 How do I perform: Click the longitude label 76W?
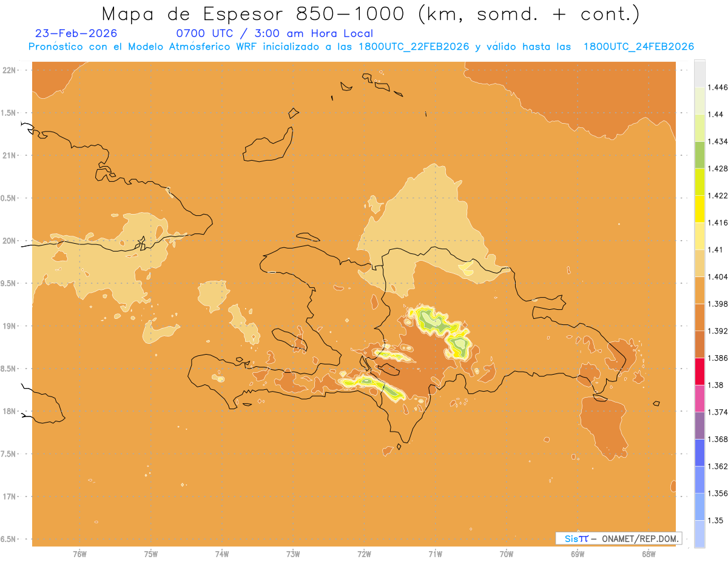tap(79, 554)
